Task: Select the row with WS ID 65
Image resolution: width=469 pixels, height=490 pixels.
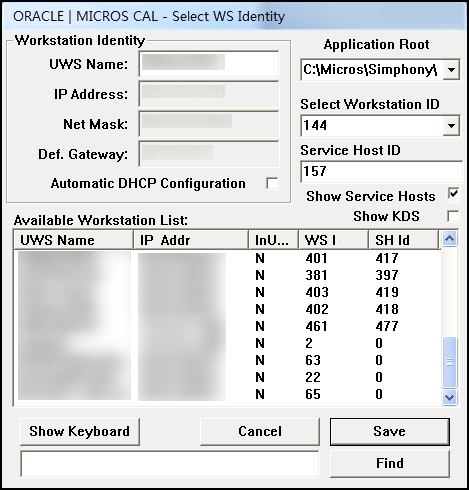Action: click(x=227, y=394)
